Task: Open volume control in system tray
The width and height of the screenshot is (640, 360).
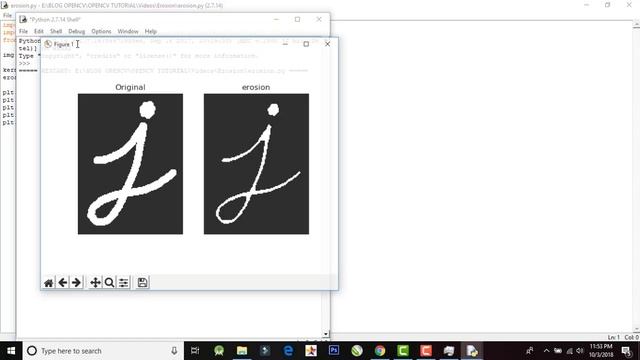Action: coord(580,351)
